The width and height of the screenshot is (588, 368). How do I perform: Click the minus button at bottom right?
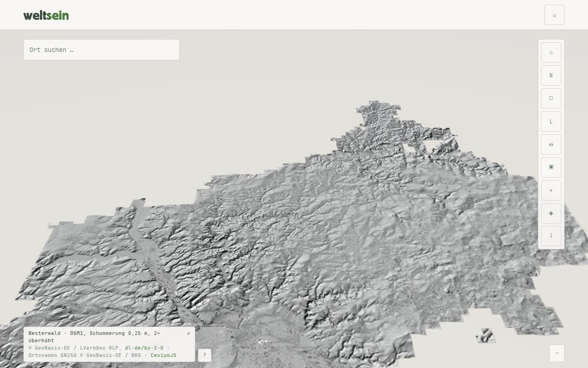click(x=557, y=353)
